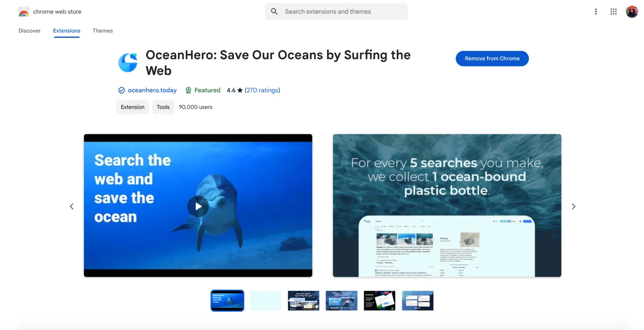Click the Tools category chip
Screen dimensions: 644x330
point(163,107)
